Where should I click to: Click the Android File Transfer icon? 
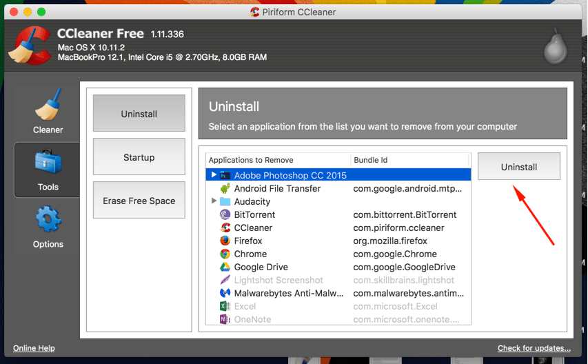point(225,189)
